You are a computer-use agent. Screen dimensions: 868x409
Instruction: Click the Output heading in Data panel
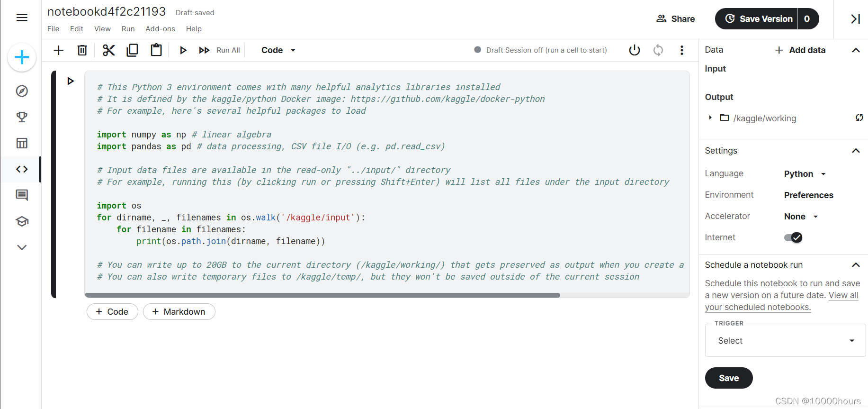719,97
